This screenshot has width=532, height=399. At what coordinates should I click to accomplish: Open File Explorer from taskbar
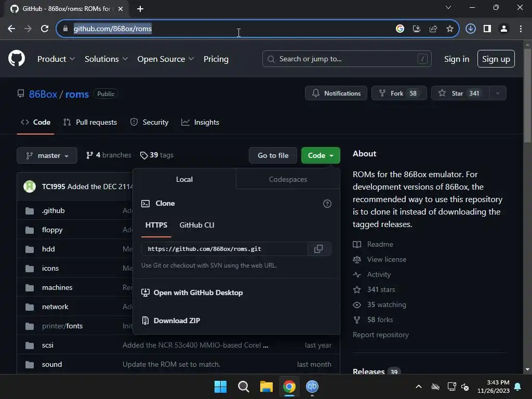[267, 387]
